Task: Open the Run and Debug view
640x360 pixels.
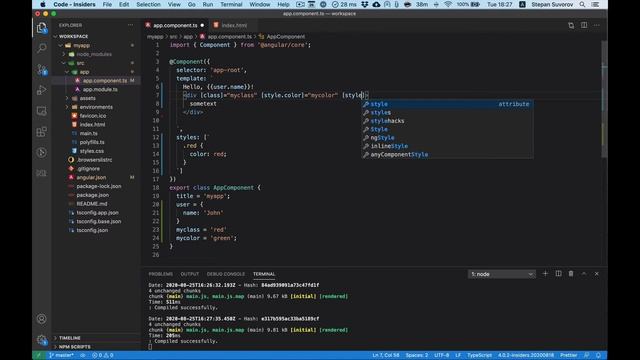Action: click(x=42, y=90)
